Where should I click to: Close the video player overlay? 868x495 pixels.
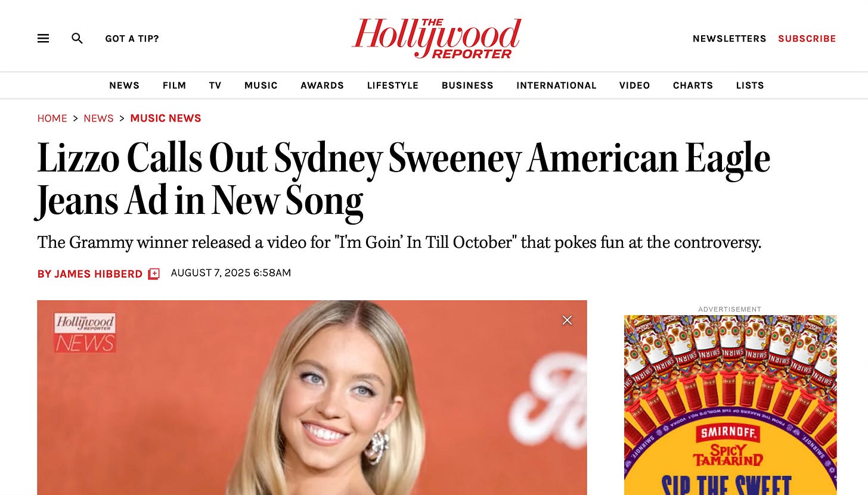tap(567, 320)
